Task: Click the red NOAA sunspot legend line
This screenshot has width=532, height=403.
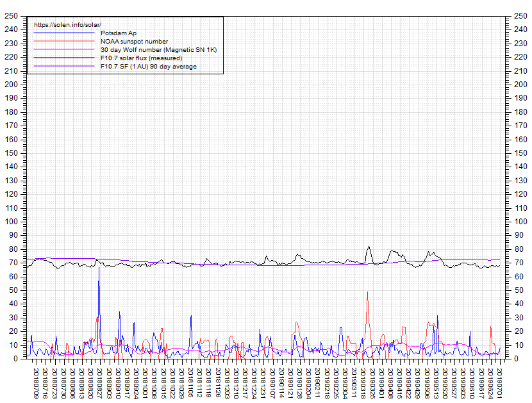Action: point(64,41)
